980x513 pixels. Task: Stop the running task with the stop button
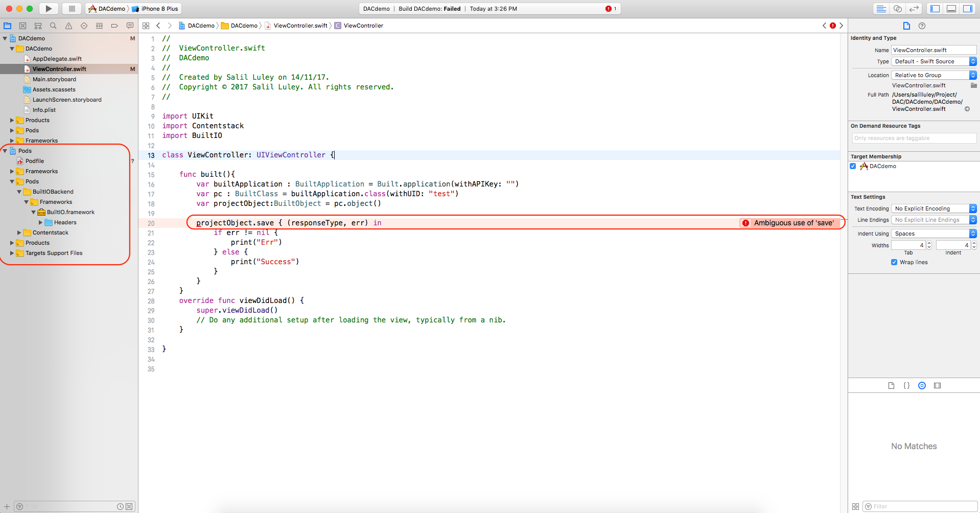[x=72, y=9]
